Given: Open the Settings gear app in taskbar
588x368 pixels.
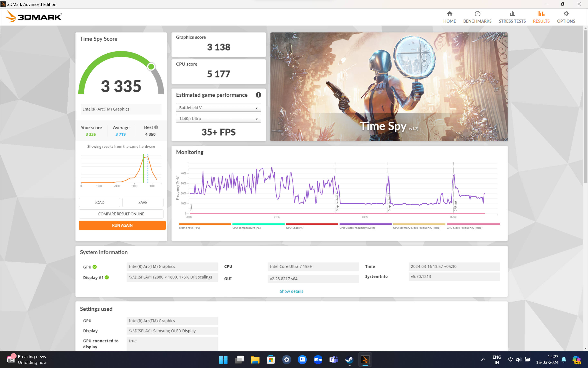Looking at the screenshot, I should pyautogui.click(x=286, y=359).
